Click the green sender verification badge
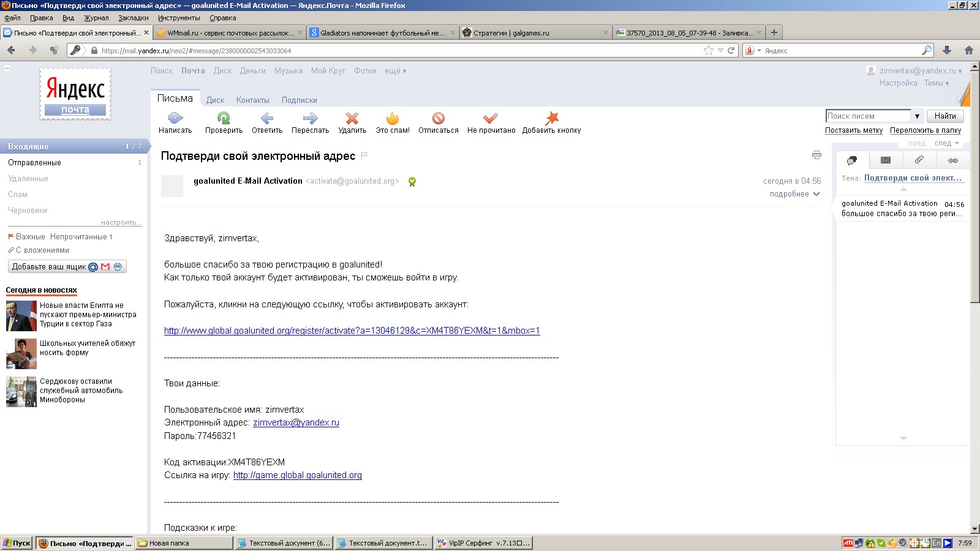The height and width of the screenshot is (551, 980). pos(412,181)
